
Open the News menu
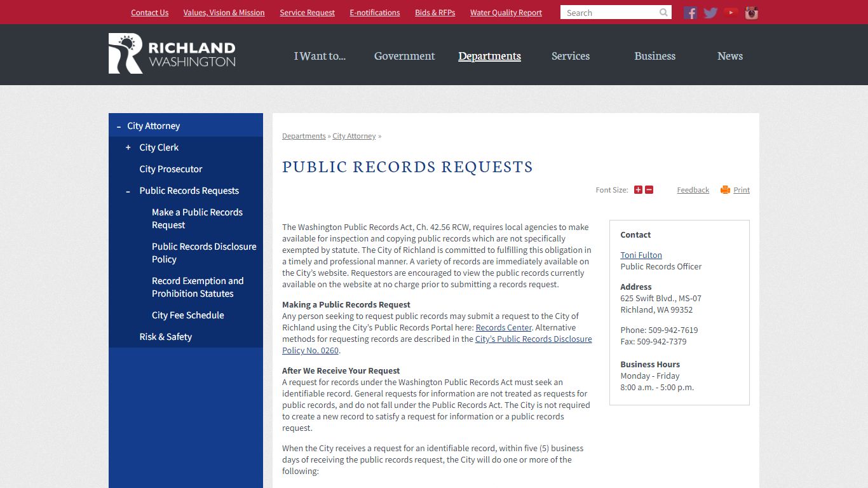[730, 56]
